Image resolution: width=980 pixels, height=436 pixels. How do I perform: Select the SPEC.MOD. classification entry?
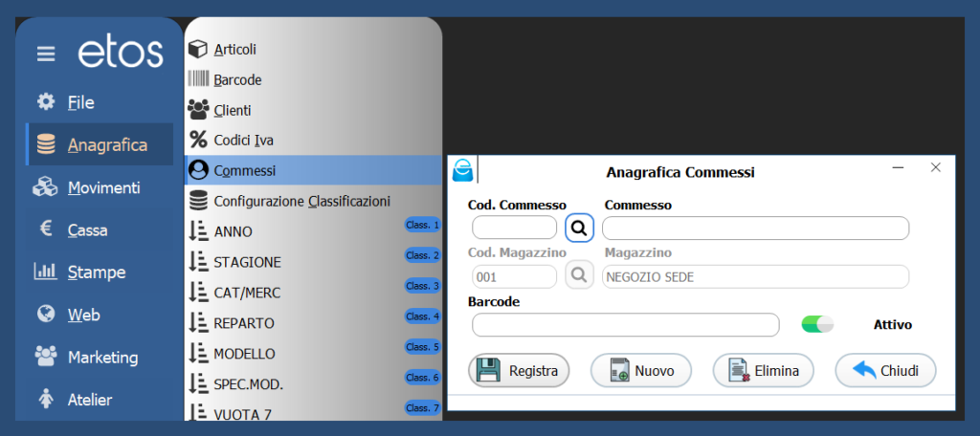click(313, 384)
